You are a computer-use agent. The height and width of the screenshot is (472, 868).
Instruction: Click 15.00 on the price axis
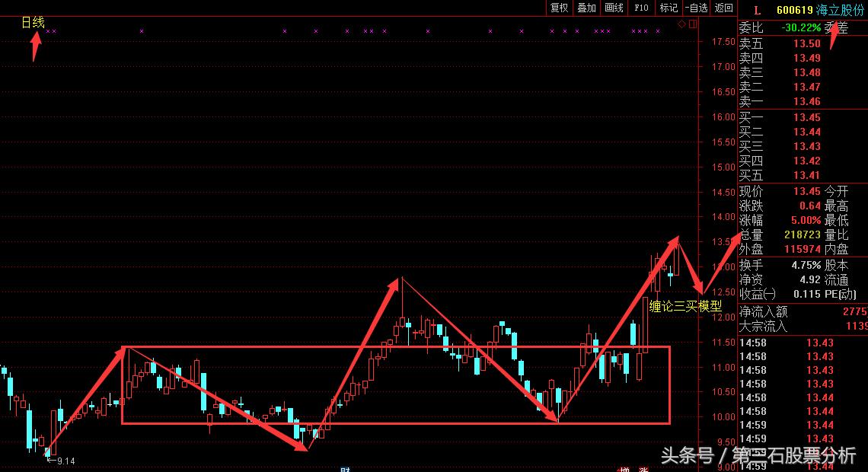[x=723, y=167]
